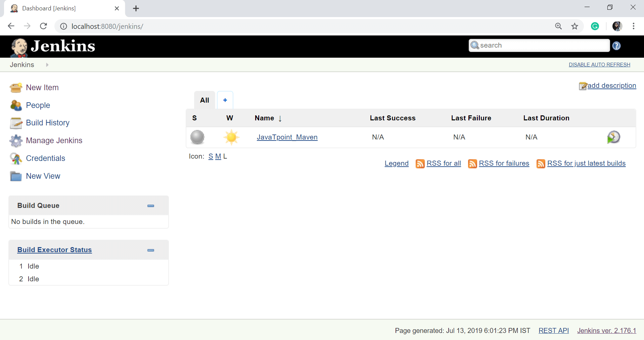This screenshot has width=644, height=340.
Task: Click DISABLE AUTO REFRESH link
Action: (x=599, y=65)
